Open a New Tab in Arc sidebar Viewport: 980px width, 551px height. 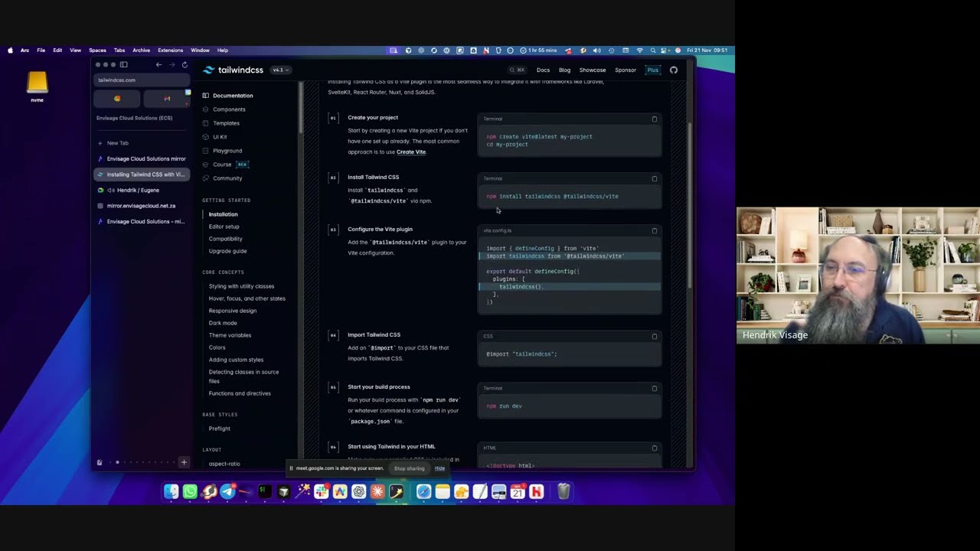pos(142,143)
